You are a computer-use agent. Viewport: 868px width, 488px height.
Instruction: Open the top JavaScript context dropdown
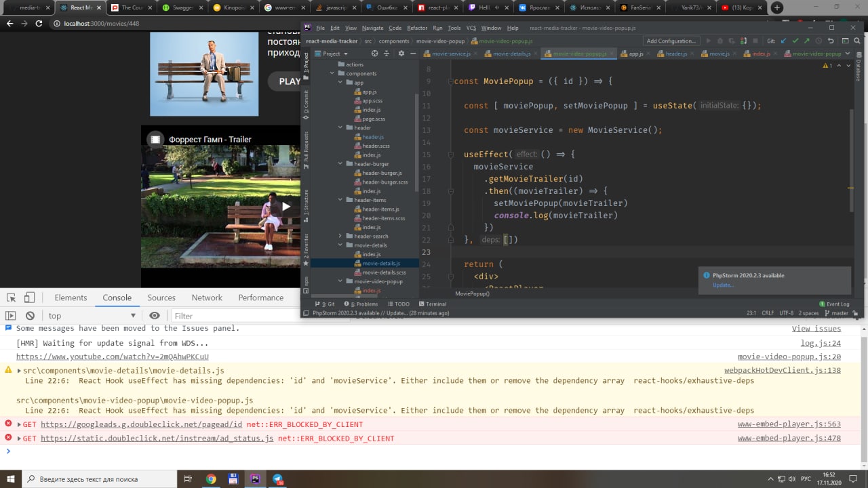point(92,316)
